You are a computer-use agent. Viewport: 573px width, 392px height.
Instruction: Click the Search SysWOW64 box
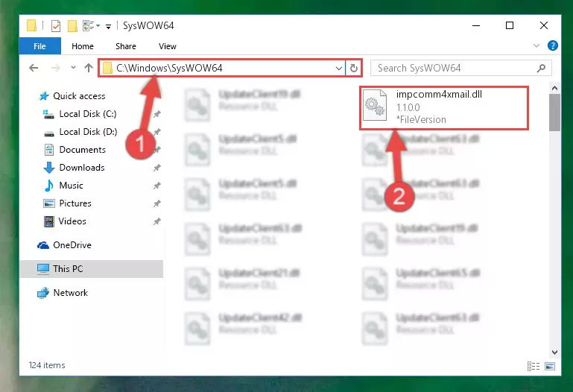[460, 68]
